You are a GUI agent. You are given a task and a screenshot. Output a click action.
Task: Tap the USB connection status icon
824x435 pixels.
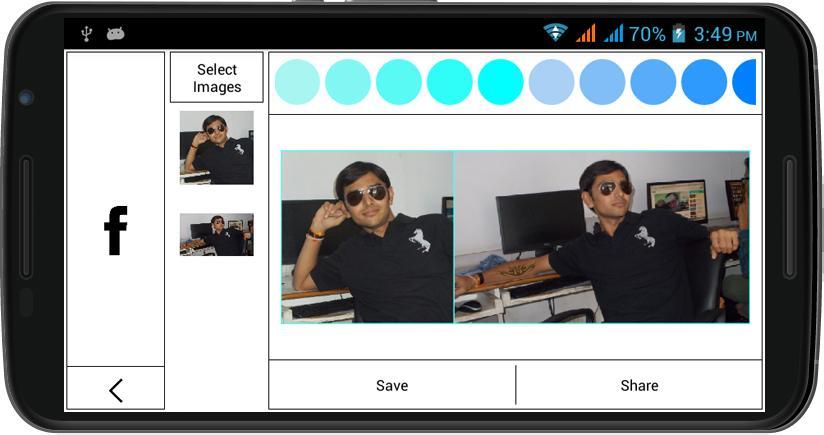pyautogui.click(x=87, y=34)
